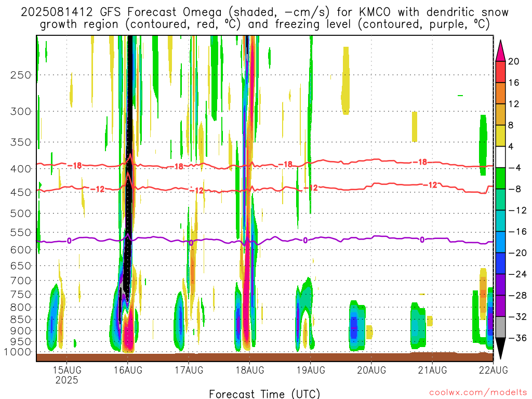
Task: Click the 450 pressure level label
Action: (21, 192)
